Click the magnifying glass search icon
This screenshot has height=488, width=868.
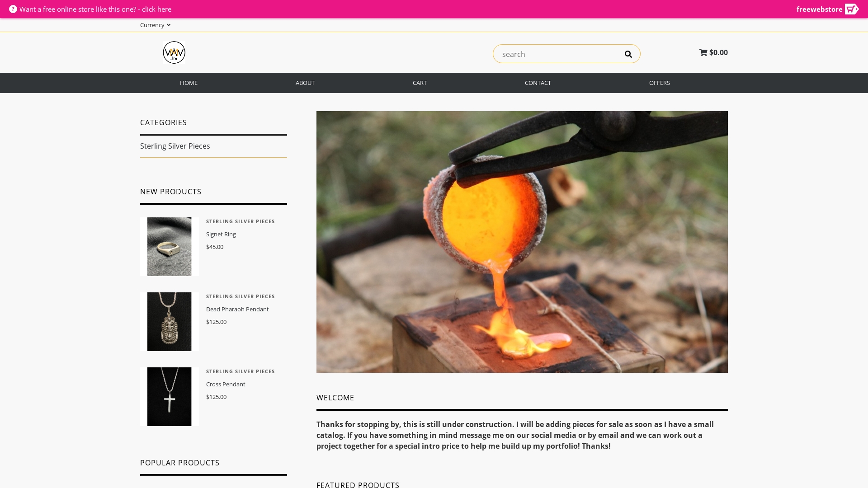pos(628,54)
